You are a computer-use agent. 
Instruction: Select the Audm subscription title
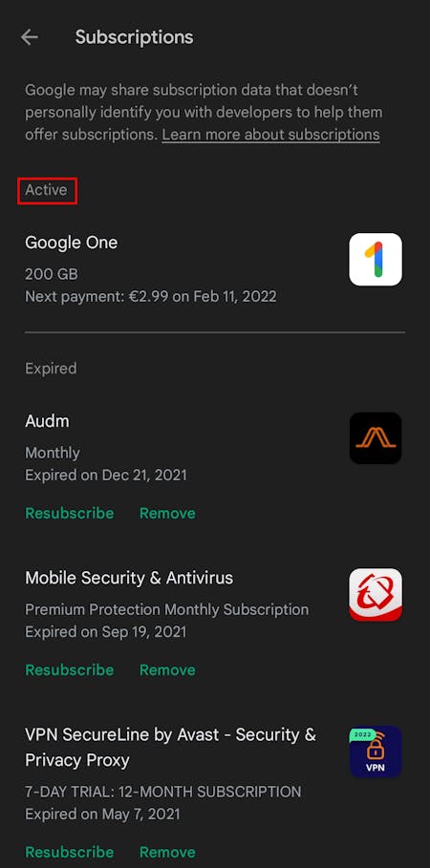pos(47,421)
